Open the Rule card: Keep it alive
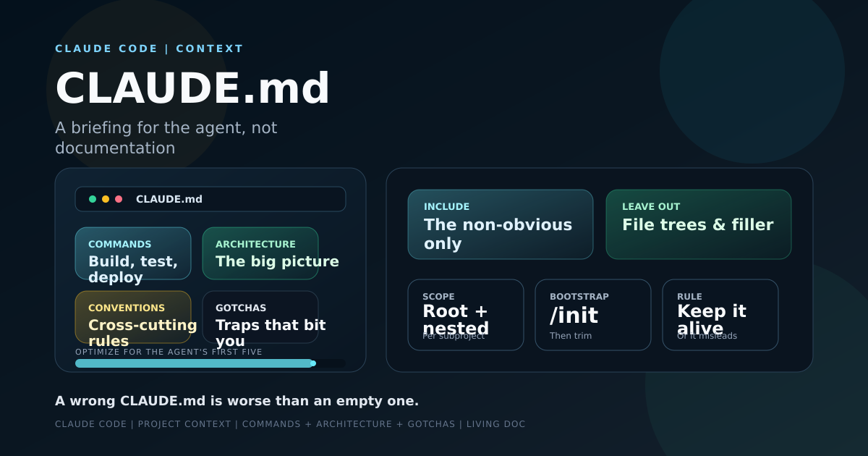 pos(720,315)
